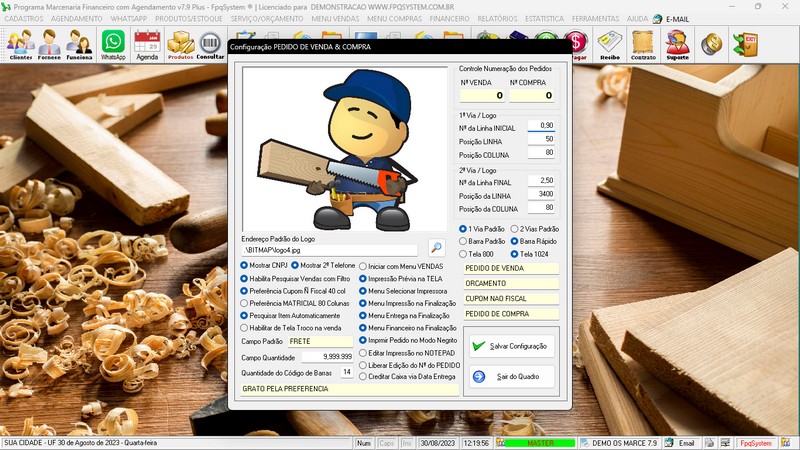Toggle Menu Selecionar Impressora
The height and width of the screenshot is (450, 800).
click(403, 291)
